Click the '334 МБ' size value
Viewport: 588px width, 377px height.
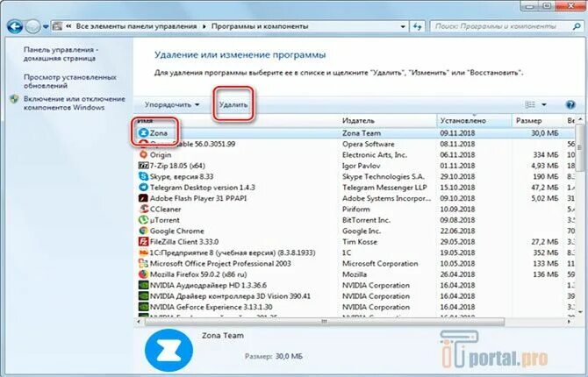click(x=546, y=155)
